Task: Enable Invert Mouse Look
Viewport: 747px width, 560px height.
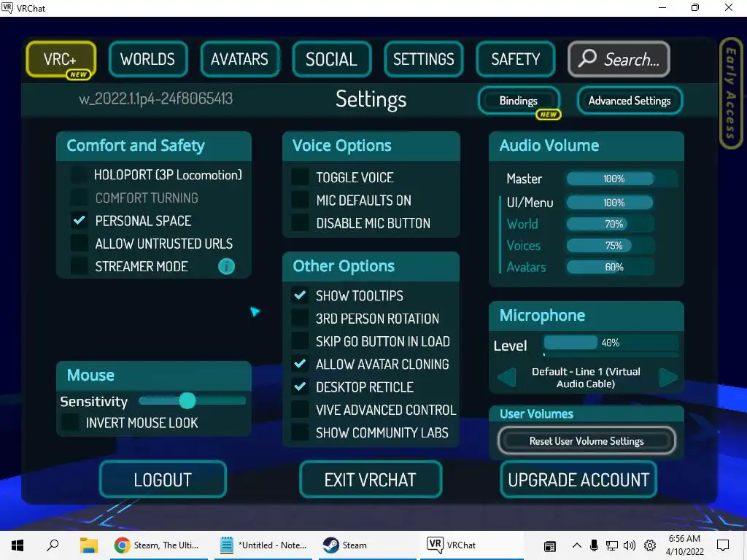Action: click(70, 422)
